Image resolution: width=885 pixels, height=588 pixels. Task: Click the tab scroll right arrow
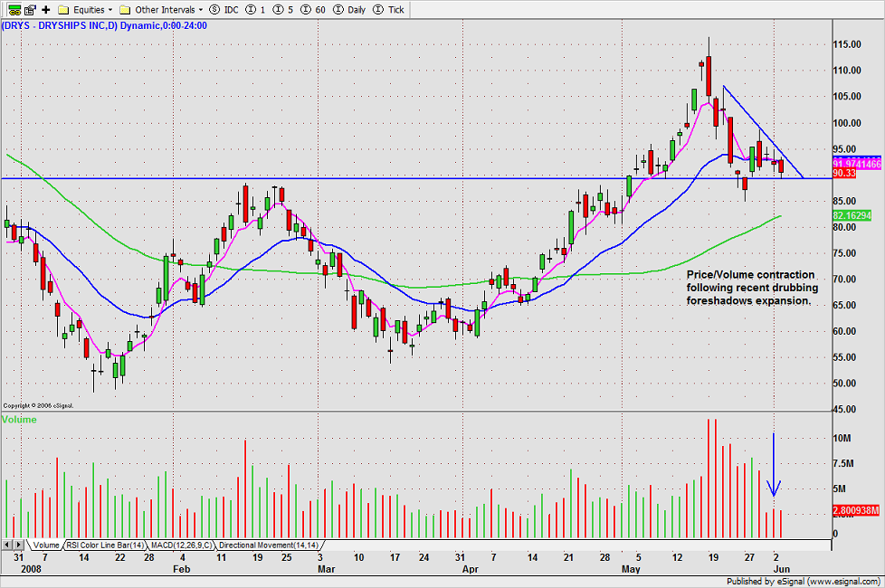click(19, 545)
